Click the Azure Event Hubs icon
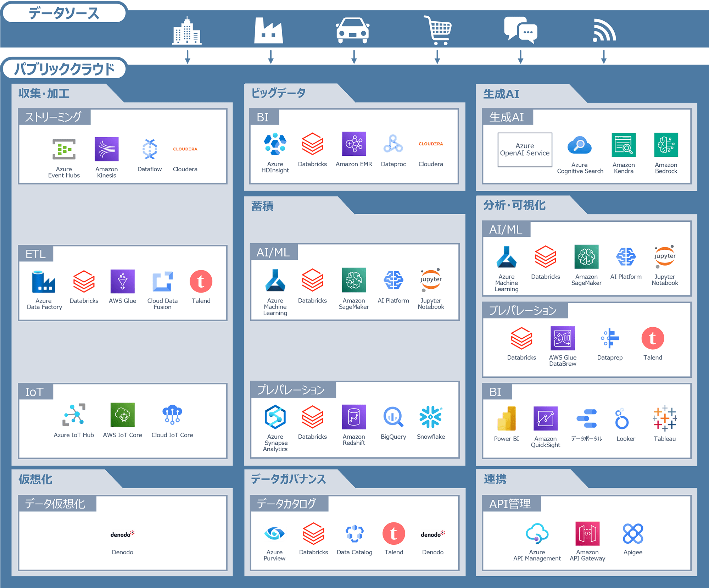709x588 pixels. (64, 149)
